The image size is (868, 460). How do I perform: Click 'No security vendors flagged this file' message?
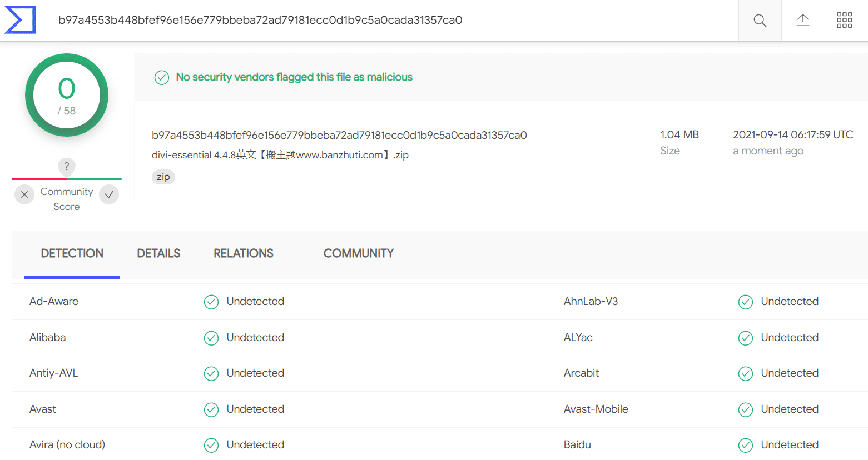294,77
